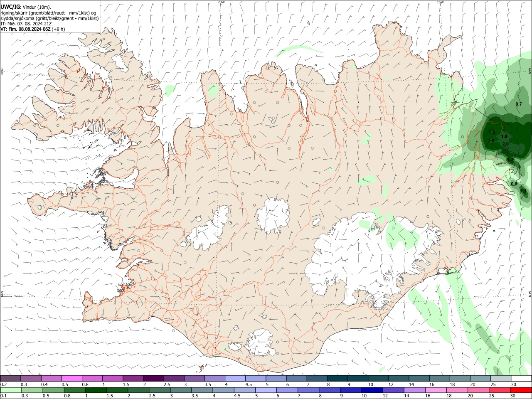Pick the deep blue 10 swatch in the bottom legend row

coord(372,390)
